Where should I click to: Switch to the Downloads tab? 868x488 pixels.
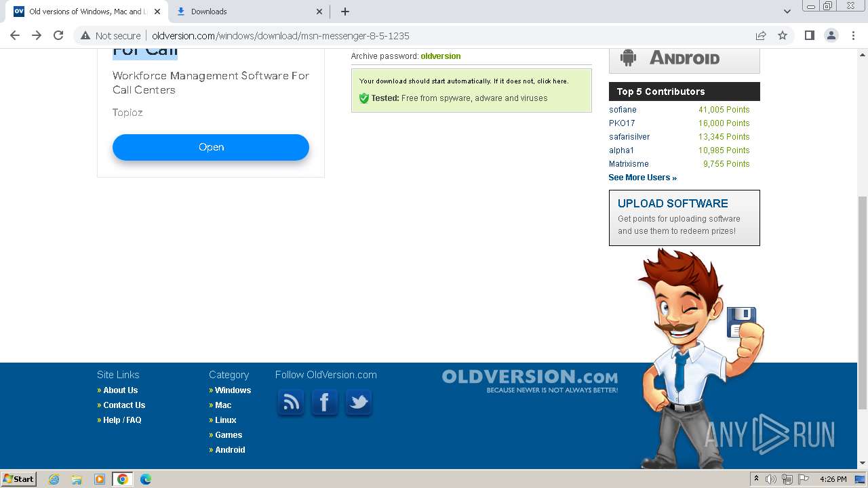[249, 12]
